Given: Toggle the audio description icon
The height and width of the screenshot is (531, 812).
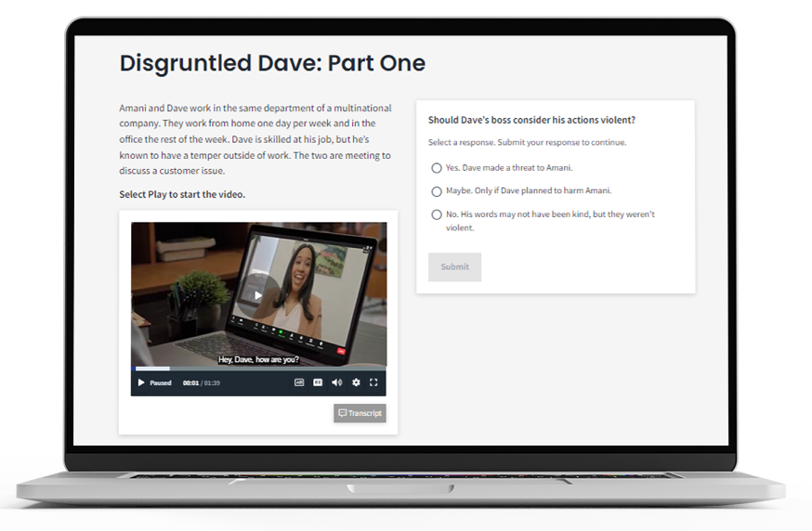Looking at the screenshot, I should (x=299, y=382).
